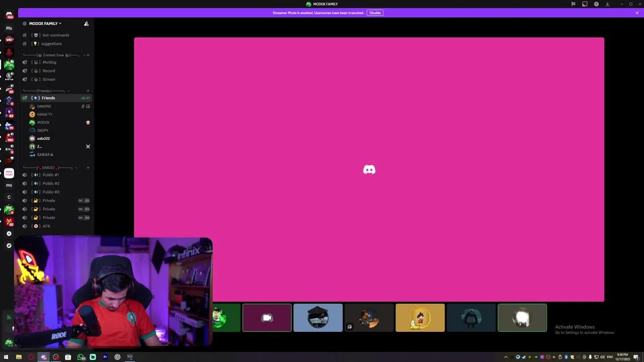
Task: Dismiss the Streamer Mode notification banner
Action: point(637,13)
